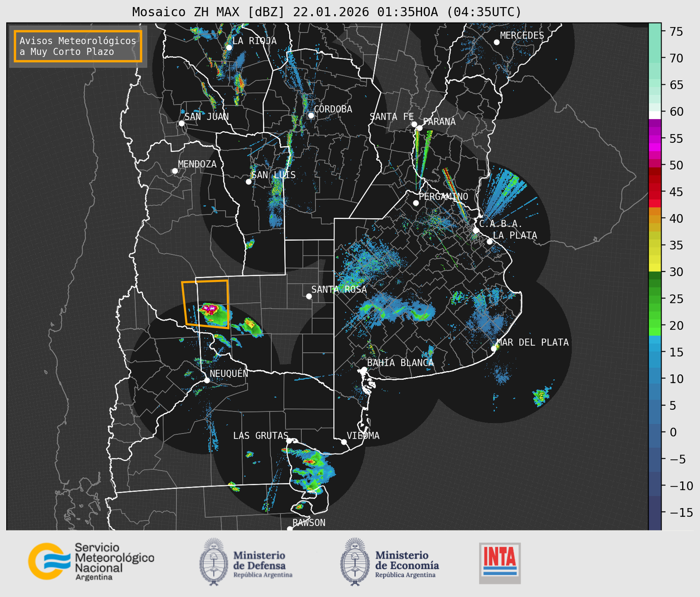Image resolution: width=700 pixels, height=597 pixels.
Task: Click the SANTA ROSA city marker dot
Action: point(309,296)
